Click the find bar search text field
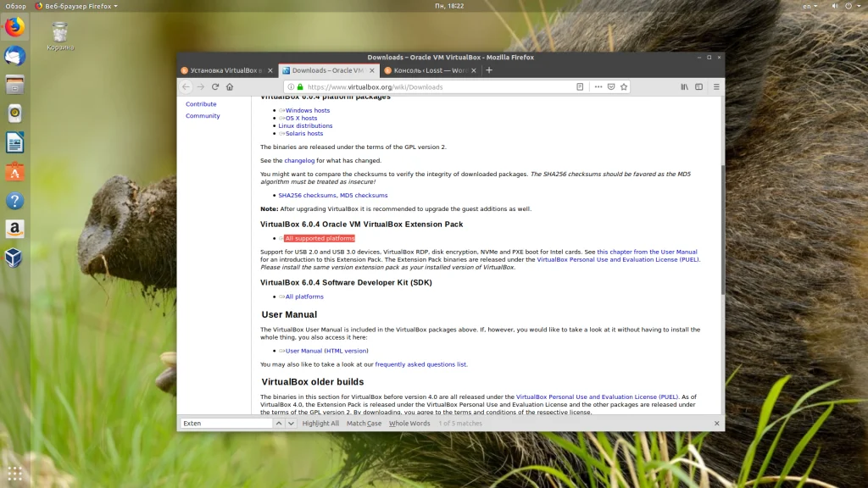This screenshot has width=868, height=488. (225, 424)
